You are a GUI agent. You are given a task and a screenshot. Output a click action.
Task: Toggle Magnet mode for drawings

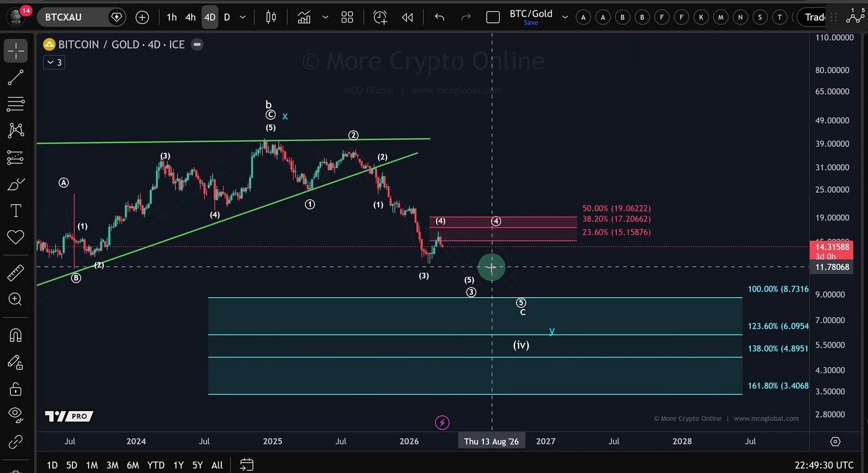pos(16,335)
